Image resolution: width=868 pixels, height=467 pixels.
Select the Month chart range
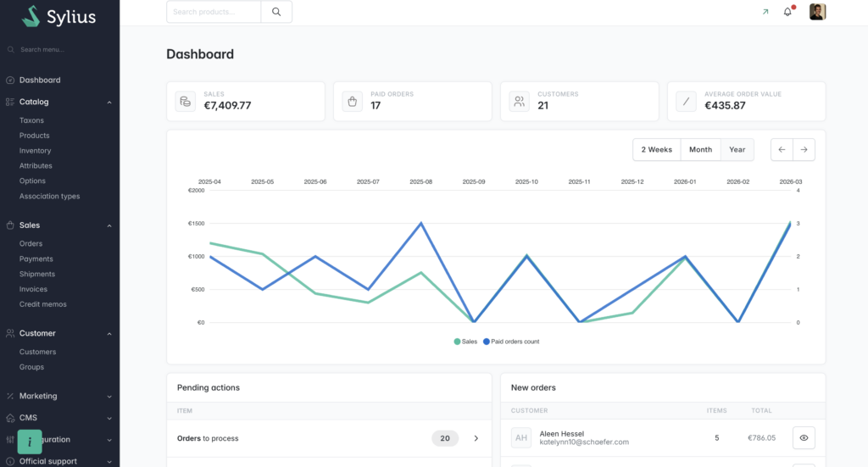[700, 149]
